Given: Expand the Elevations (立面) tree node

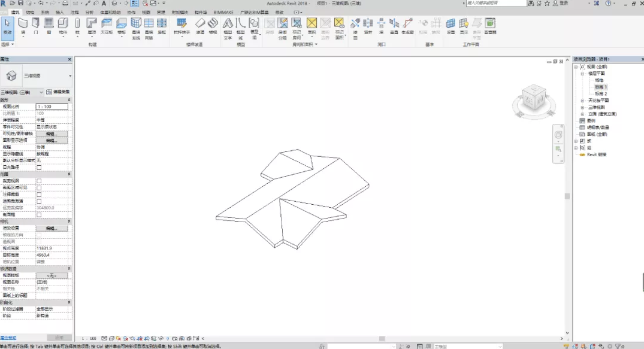Looking at the screenshot, I should tap(582, 114).
